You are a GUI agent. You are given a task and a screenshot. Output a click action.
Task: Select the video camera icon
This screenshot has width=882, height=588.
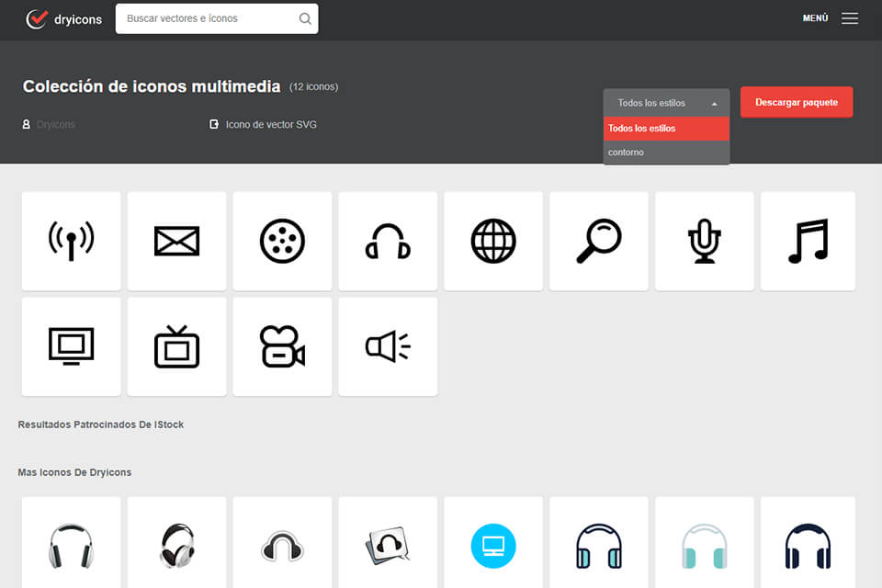coord(282,346)
